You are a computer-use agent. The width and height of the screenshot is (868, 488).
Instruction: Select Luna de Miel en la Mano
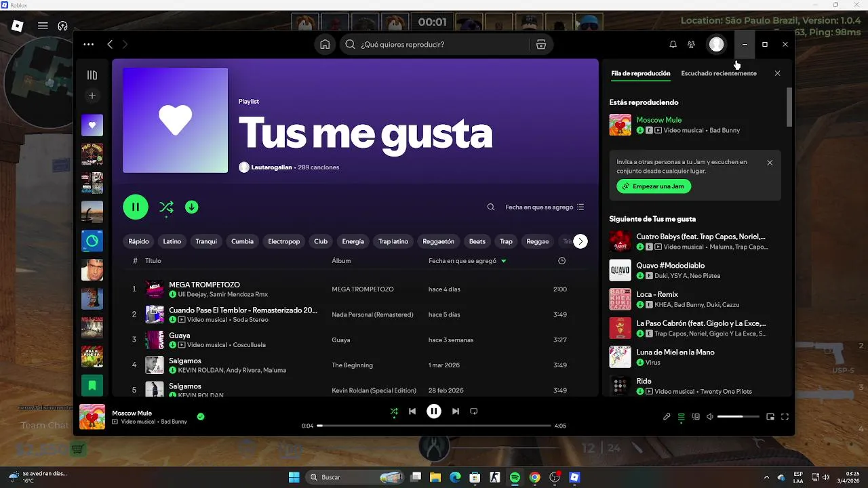click(695, 357)
